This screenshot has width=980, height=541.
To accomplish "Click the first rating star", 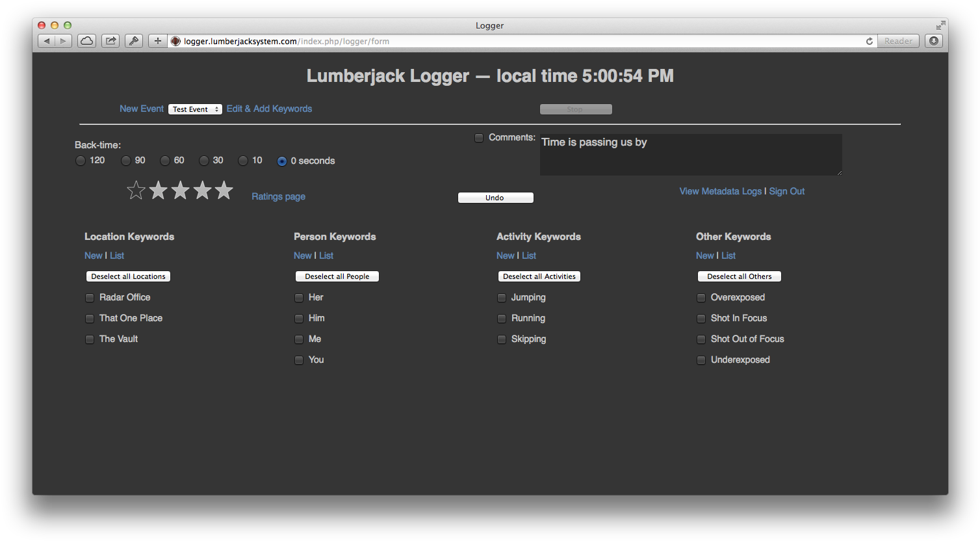I will [x=136, y=190].
